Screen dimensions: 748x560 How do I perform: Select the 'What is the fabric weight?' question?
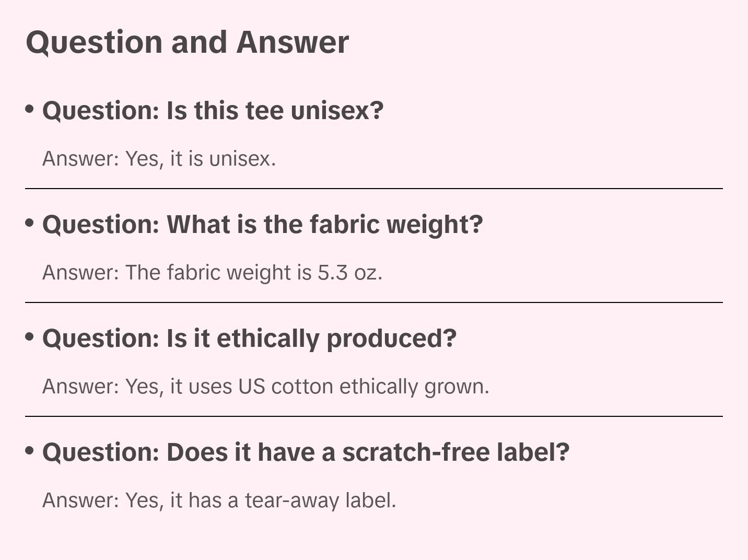[x=262, y=225]
